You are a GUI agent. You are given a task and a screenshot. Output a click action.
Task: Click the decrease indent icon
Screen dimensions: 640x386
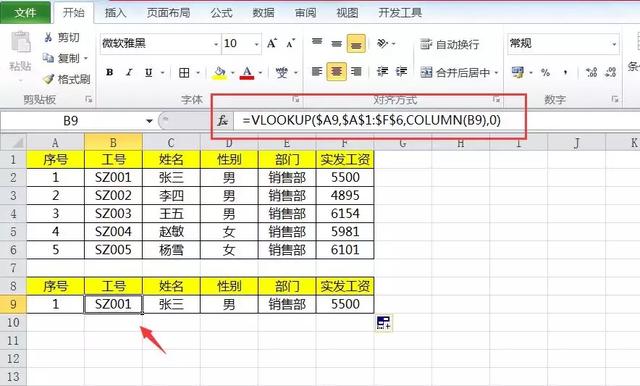pos(382,72)
